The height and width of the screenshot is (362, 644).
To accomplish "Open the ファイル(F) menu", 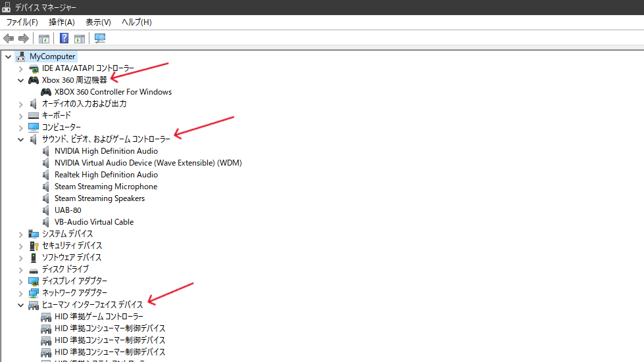I will (22, 22).
